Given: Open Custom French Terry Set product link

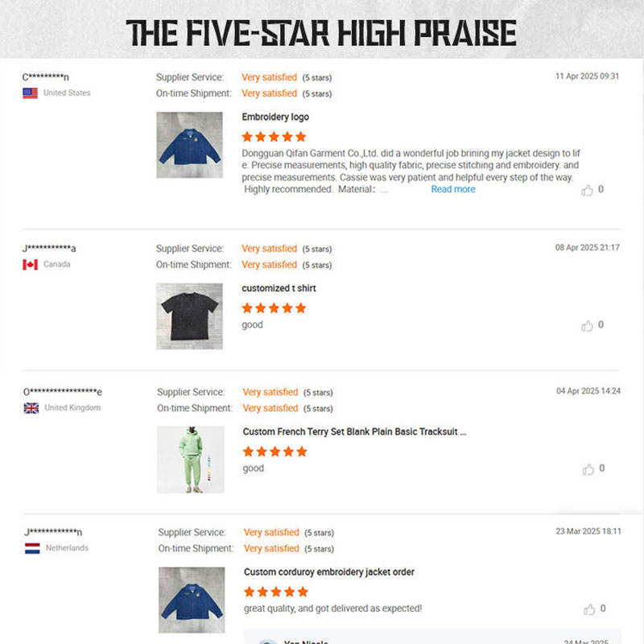Looking at the screenshot, I should click(354, 431).
